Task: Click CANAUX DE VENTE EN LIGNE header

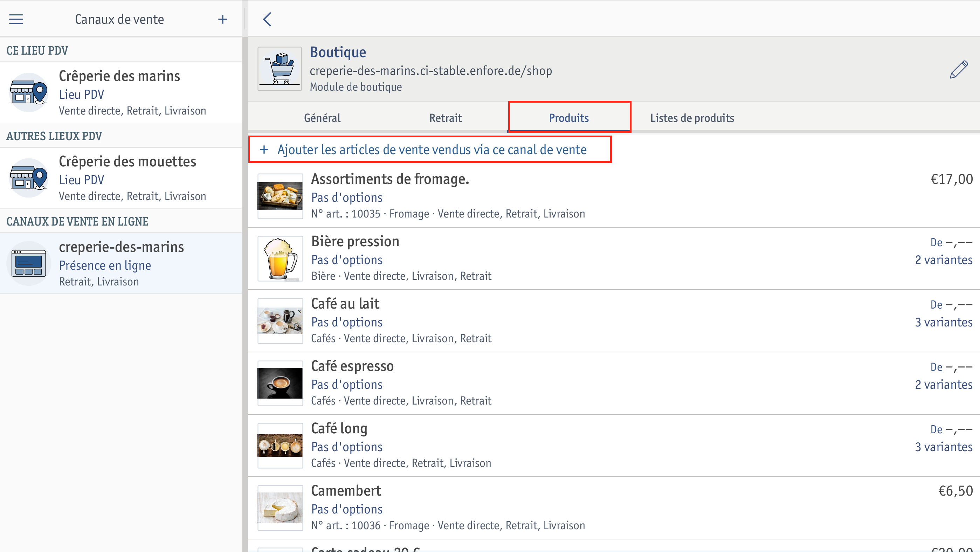Action: [x=77, y=221]
